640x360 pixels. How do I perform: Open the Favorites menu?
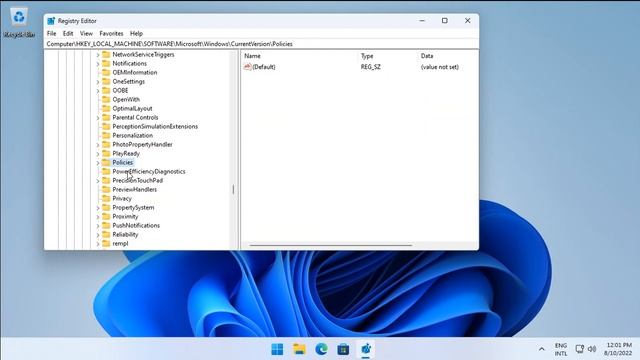point(111,33)
